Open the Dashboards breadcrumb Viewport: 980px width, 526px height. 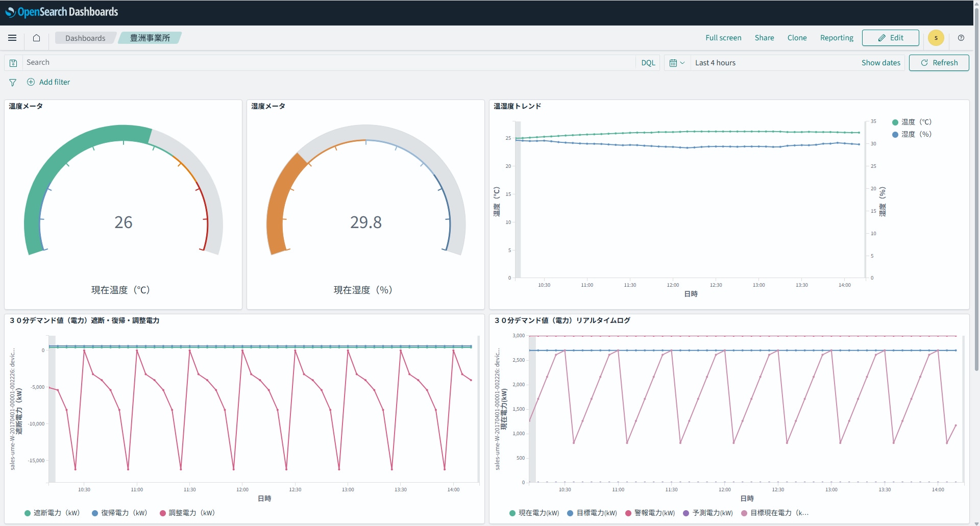[85, 38]
